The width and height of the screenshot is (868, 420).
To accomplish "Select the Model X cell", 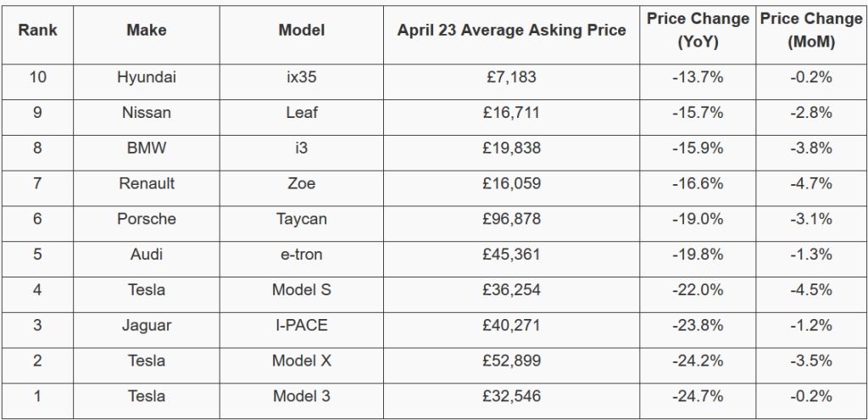I will pyautogui.click(x=302, y=361).
